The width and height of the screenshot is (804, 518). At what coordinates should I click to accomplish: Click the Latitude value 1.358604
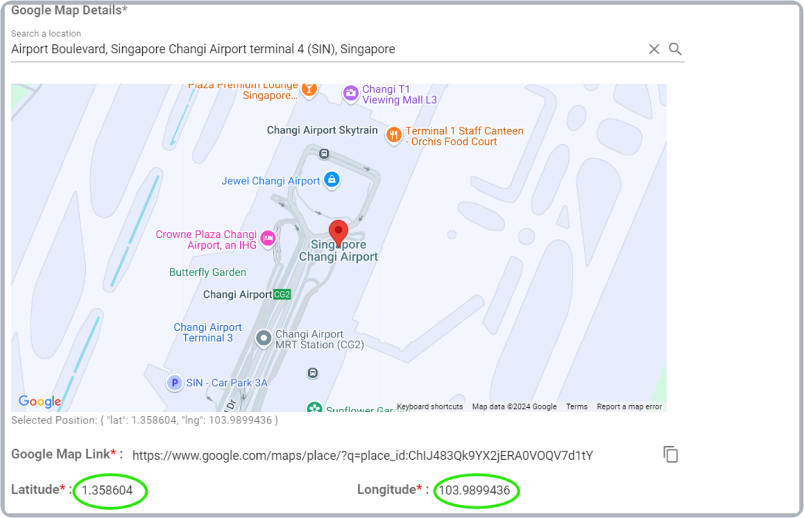coord(107,490)
